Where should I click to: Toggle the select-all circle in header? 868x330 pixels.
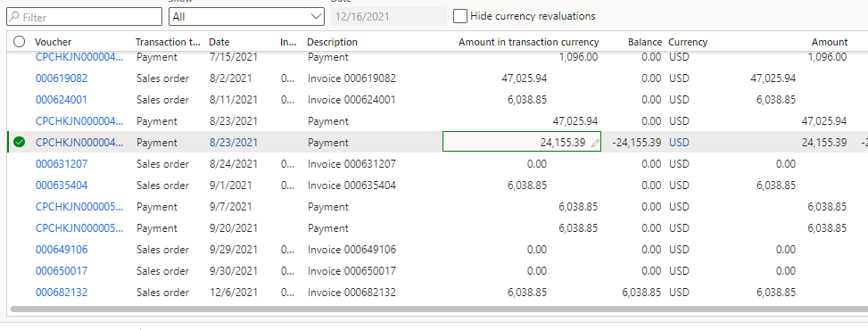pos(19,42)
